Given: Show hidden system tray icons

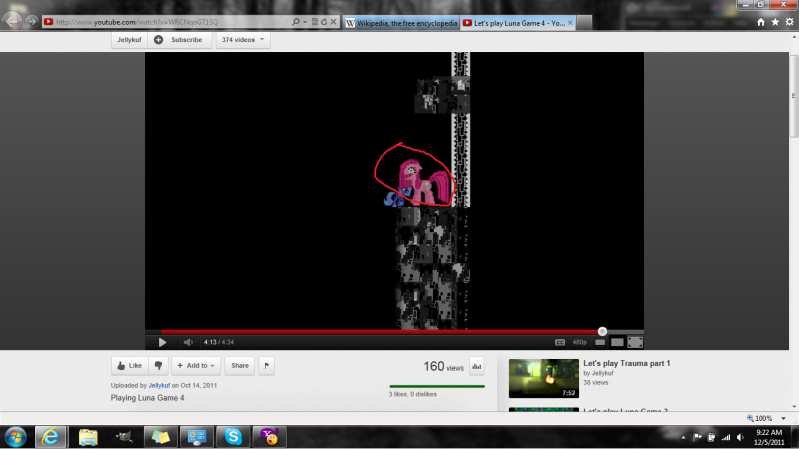Looking at the screenshot, I should (x=683, y=437).
